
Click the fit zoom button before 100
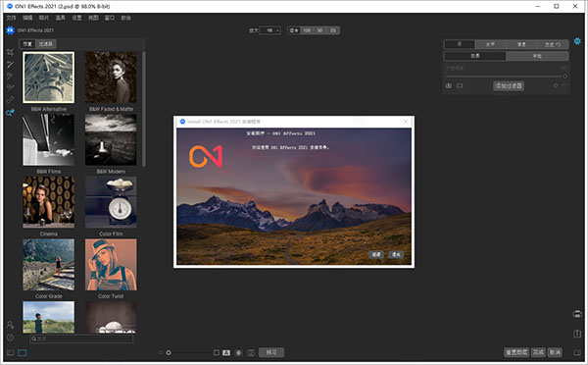[294, 30]
